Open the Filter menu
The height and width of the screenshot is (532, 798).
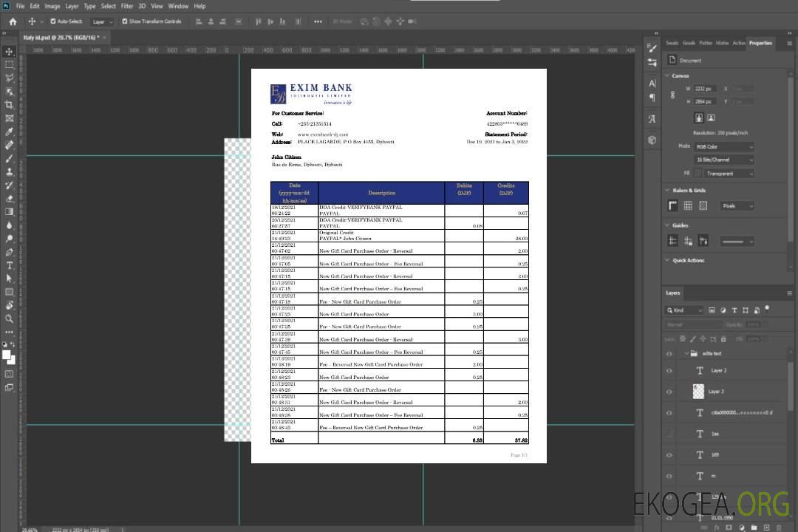[127, 6]
